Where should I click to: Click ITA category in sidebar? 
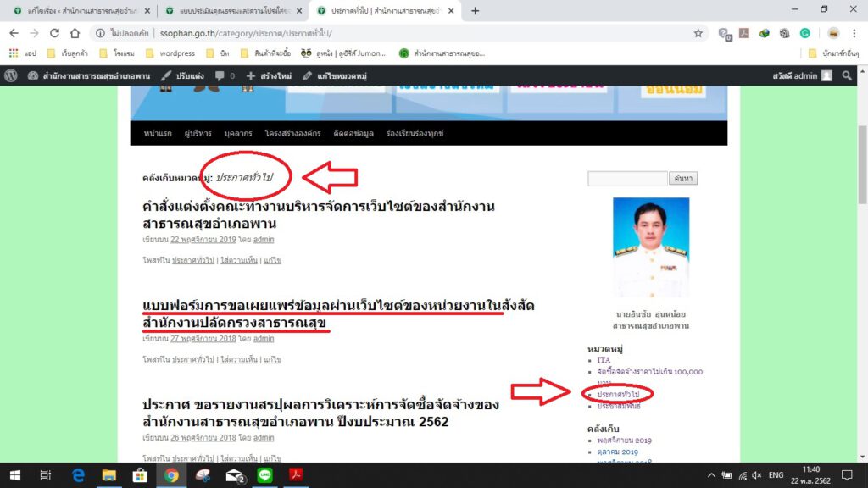(604, 360)
